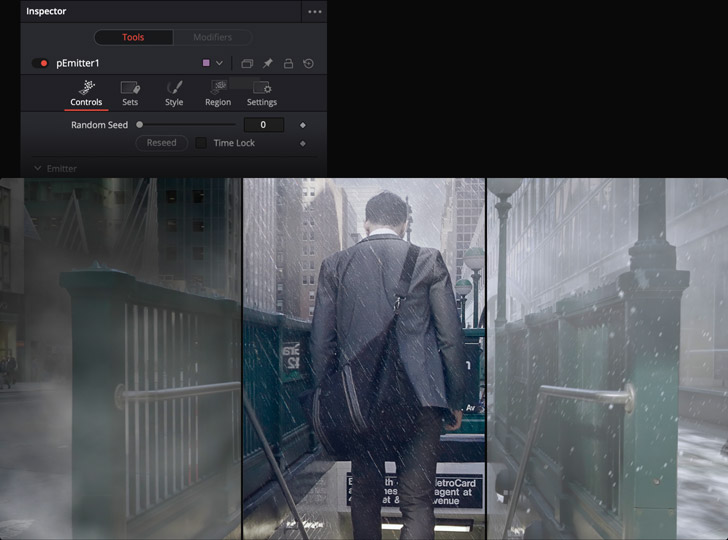Collapse the Emitter section
The width and height of the screenshot is (728, 540).
[x=38, y=169]
